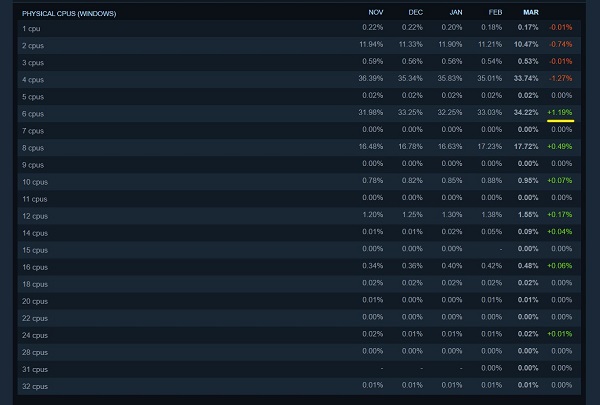This screenshot has width=600, height=405.
Task: Click the JAN column header
Action: 455,12
